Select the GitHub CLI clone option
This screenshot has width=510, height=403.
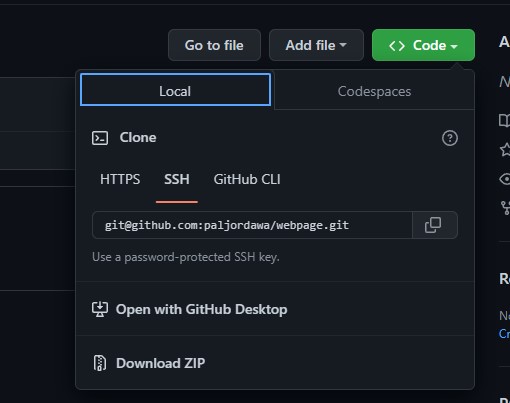[x=247, y=179]
